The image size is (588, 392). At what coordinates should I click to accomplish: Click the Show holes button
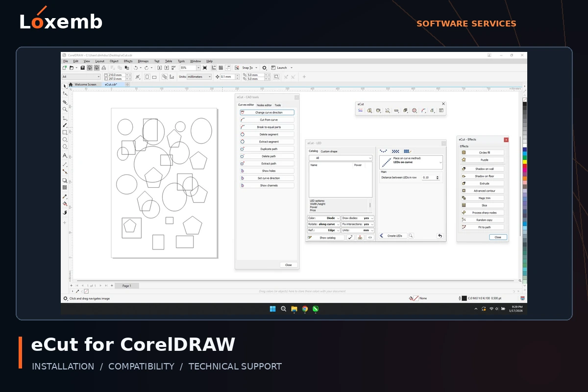click(267, 171)
